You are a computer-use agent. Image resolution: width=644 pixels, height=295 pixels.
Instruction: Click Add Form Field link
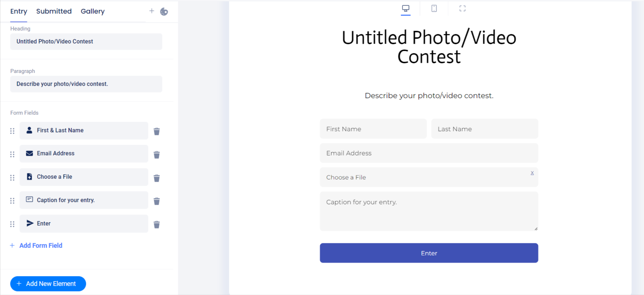click(x=41, y=245)
